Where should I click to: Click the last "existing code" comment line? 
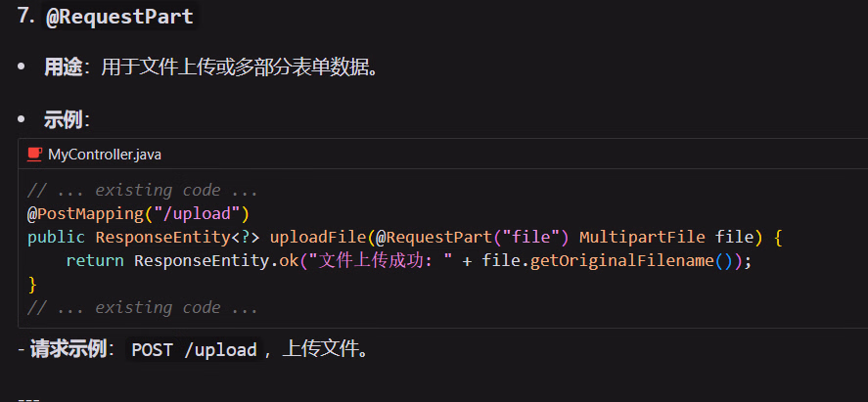(143, 307)
